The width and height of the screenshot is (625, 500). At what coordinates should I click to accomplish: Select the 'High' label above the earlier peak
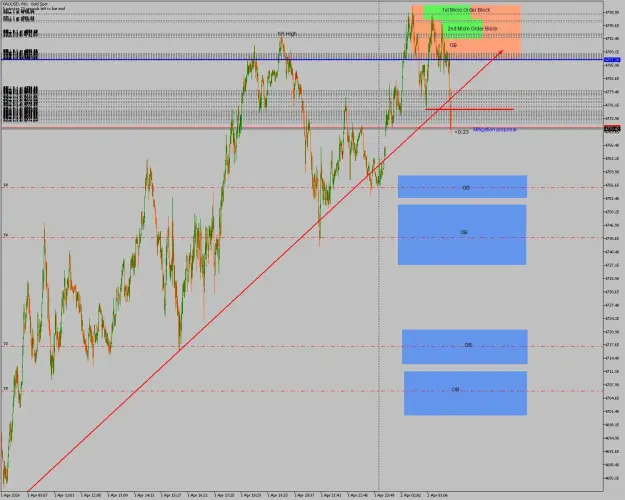pos(287,34)
